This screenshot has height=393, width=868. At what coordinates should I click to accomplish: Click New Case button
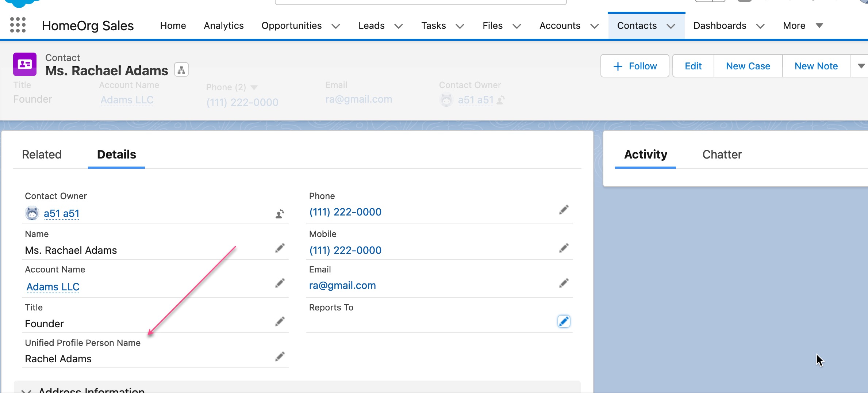pyautogui.click(x=748, y=66)
